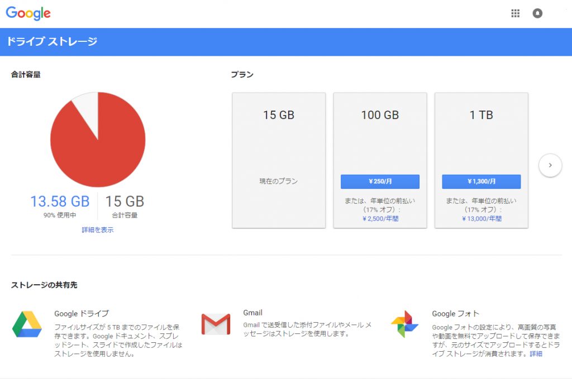Viewport: 572px width, 392px height.
Task: Click the Google ドライブ heading text
Action: (x=82, y=314)
